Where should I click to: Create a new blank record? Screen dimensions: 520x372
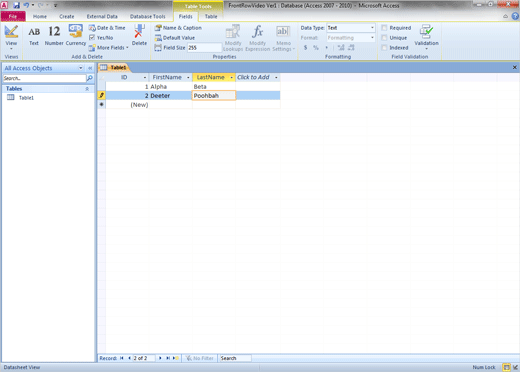(x=176, y=358)
